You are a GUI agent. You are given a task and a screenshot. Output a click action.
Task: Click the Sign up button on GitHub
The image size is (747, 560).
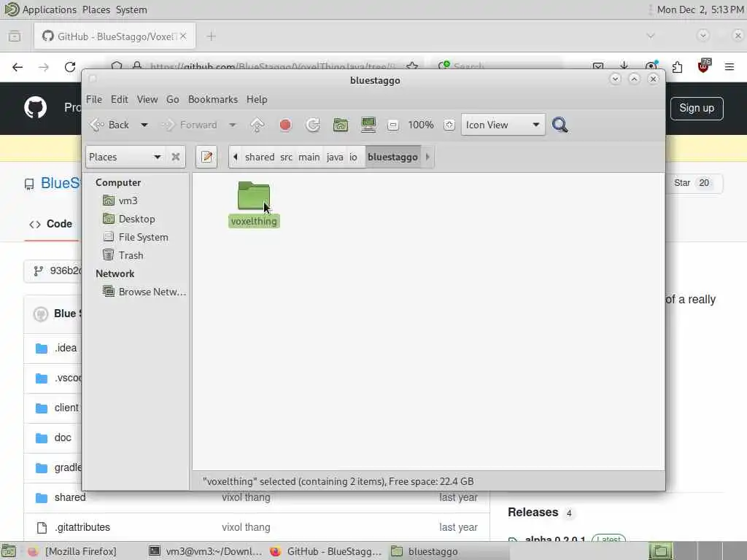[x=697, y=108]
